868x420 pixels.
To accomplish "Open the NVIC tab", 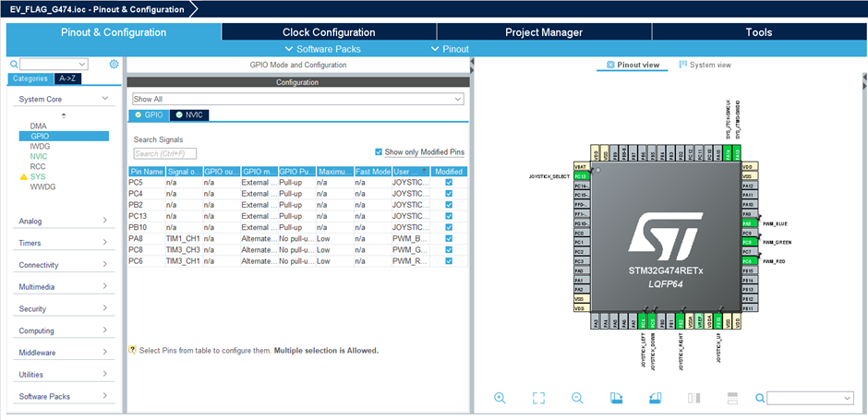I will pos(188,114).
